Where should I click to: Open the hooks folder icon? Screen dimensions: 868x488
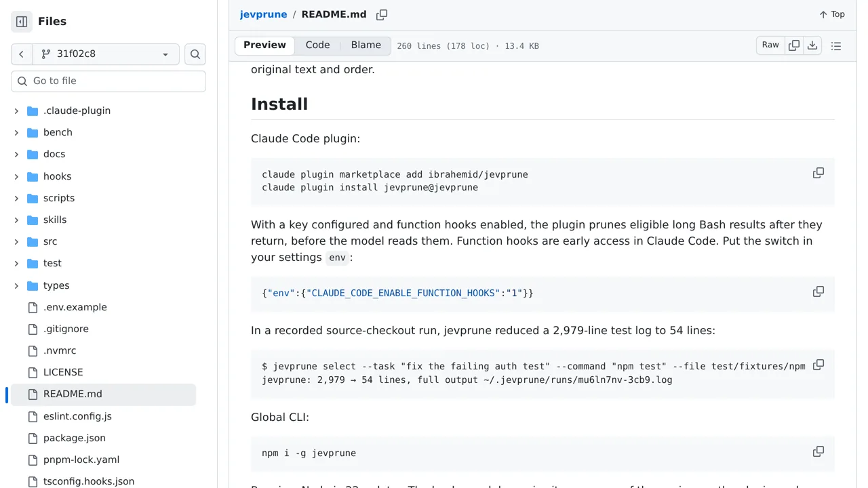pyautogui.click(x=33, y=176)
